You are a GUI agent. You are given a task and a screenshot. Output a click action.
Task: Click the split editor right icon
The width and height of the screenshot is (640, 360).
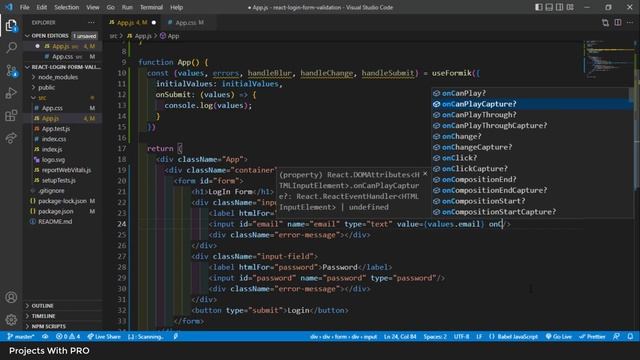tap(618, 22)
